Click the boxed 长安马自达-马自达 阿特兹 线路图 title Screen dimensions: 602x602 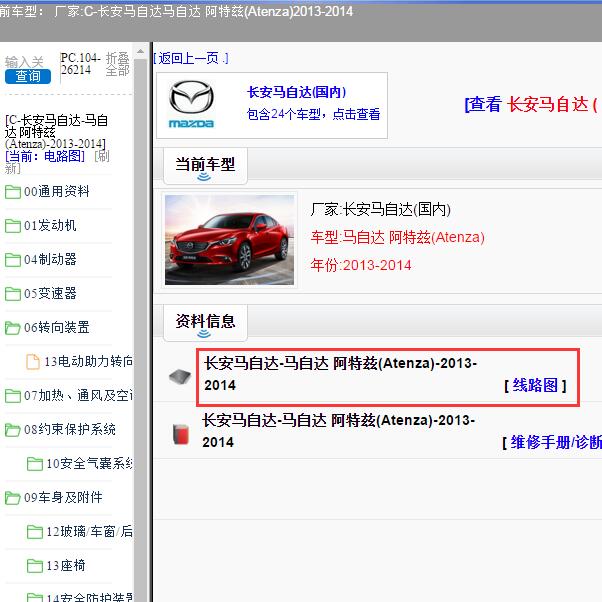point(341,374)
